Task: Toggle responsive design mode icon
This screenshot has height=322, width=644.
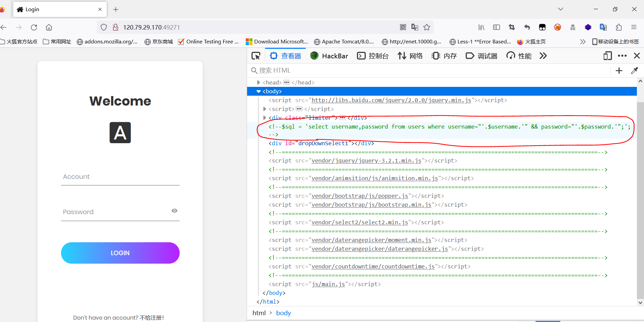Action: pyautogui.click(x=608, y=56)
